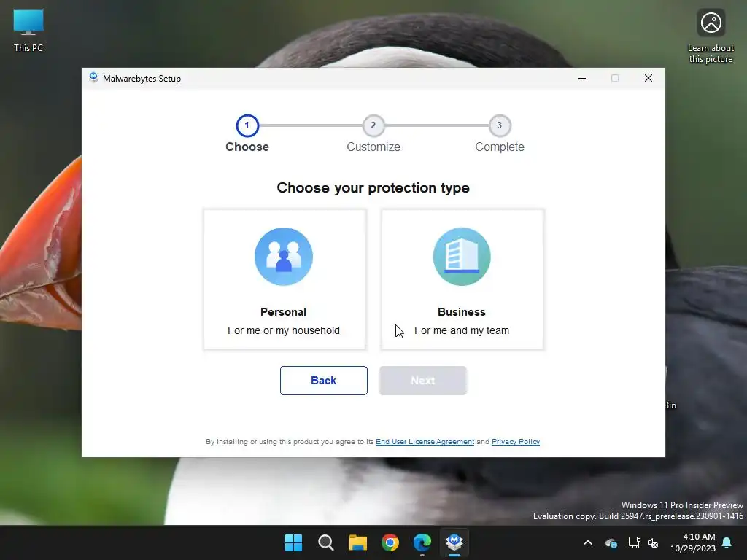Image resolution: width=747 pixels, height=560 pixels.
Task: Open the End User License Agreement link
Action: click(x=425, y=441)
